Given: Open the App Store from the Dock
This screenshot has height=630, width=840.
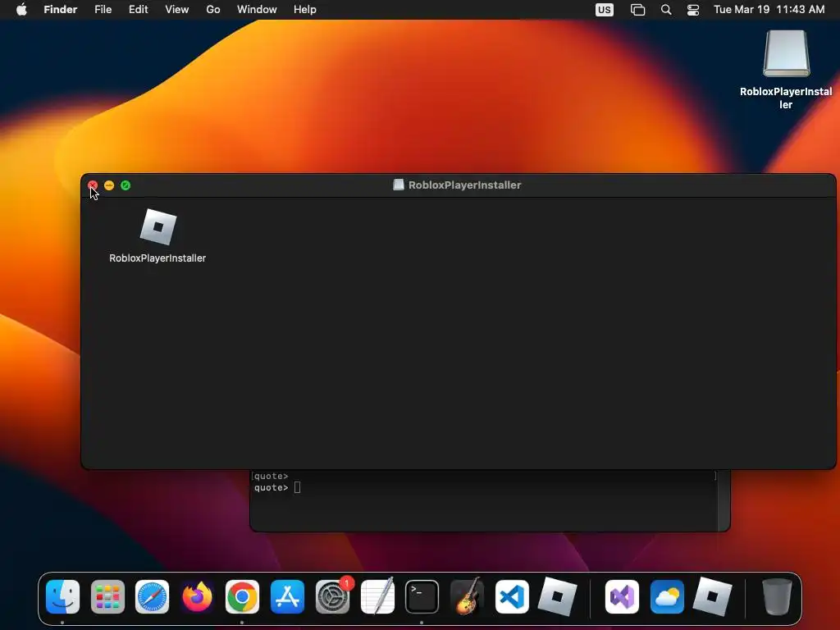Looking at the screenshot, I should coord(287,596).
